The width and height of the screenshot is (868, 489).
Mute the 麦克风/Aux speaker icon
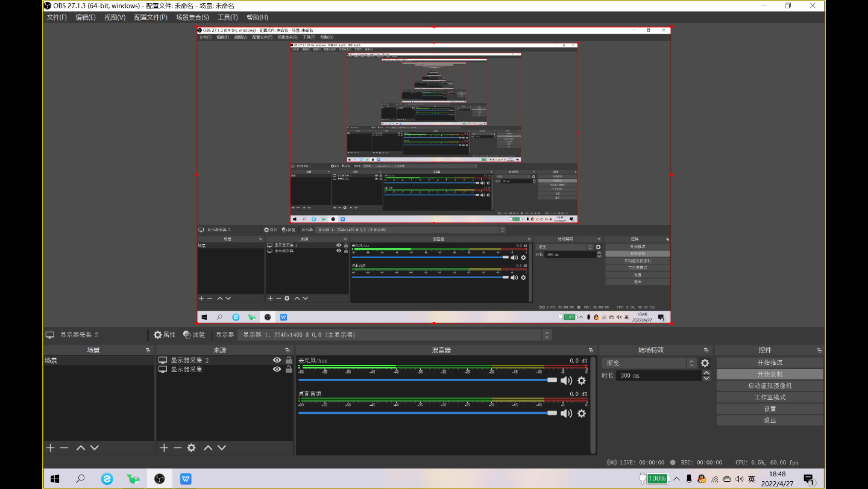click(x=566, y=381)
